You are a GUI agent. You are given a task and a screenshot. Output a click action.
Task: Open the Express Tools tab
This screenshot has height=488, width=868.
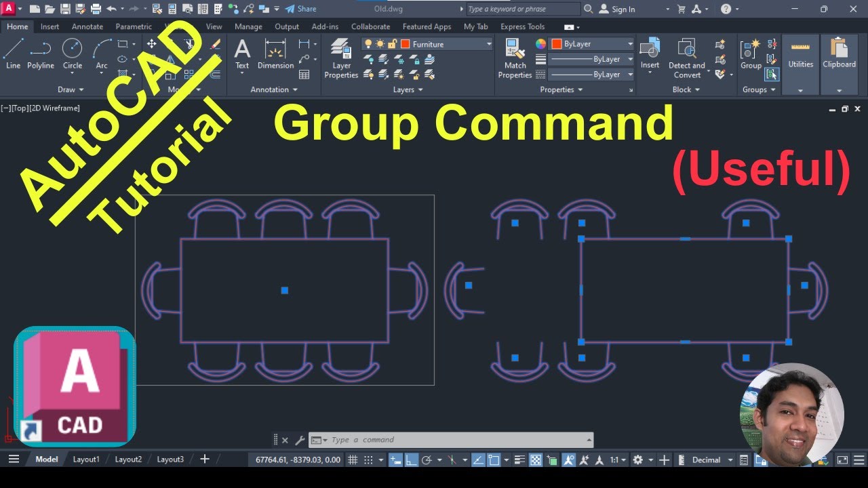click(x=522, y=26)
